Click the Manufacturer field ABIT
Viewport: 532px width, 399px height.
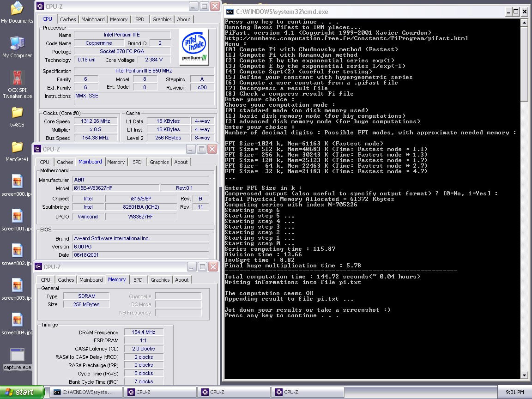140,180
